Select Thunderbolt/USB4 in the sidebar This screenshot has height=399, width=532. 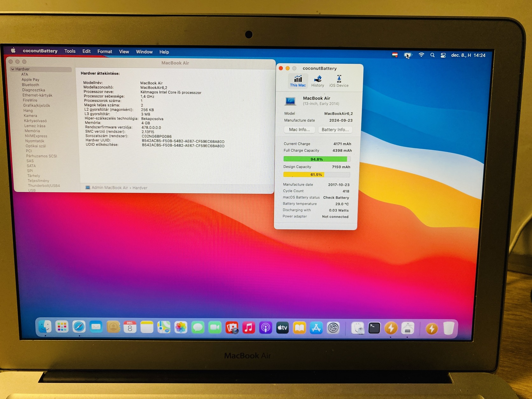44,185
